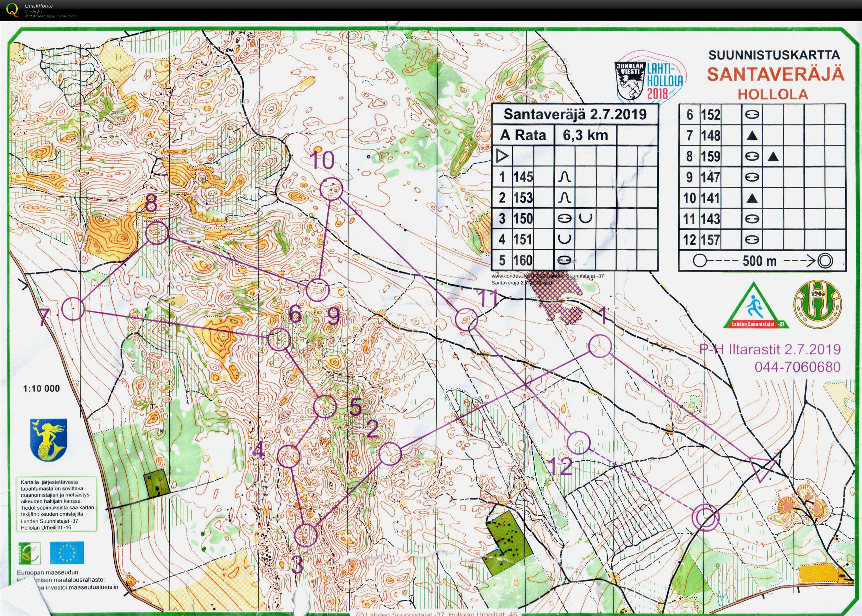Click the 'A Rata' cell

tap(523, 135)
